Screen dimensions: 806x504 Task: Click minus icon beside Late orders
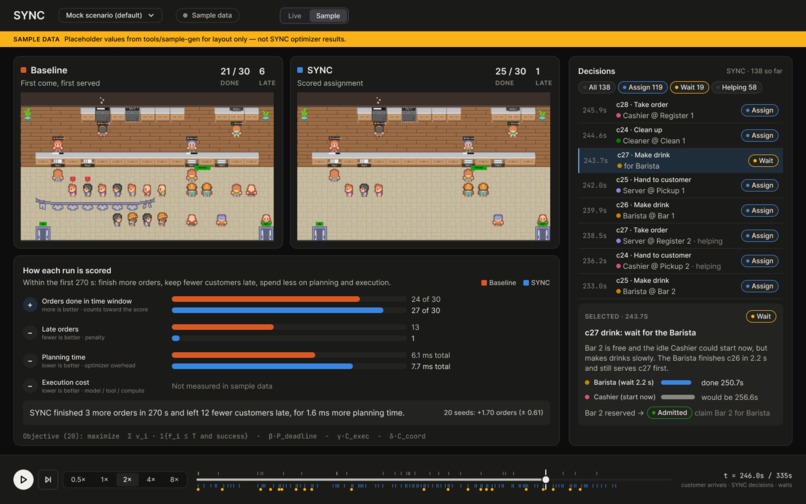click(x=30, y=333)
